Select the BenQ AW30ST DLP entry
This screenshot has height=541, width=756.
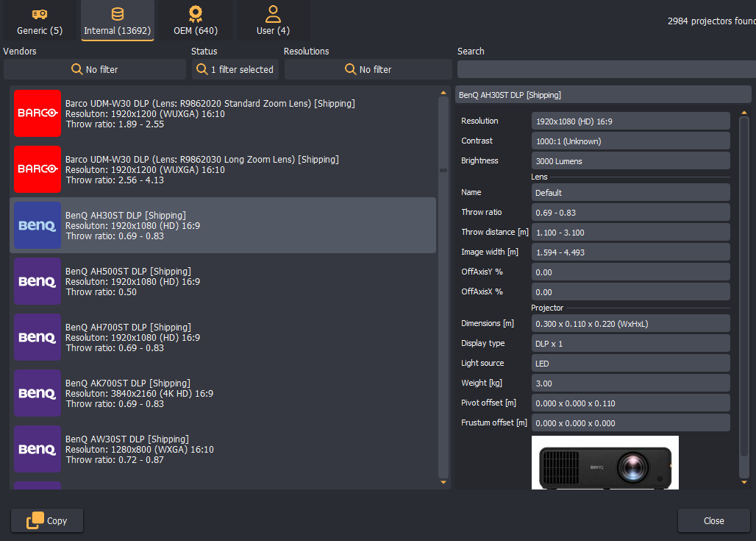[x=223, y=449]
